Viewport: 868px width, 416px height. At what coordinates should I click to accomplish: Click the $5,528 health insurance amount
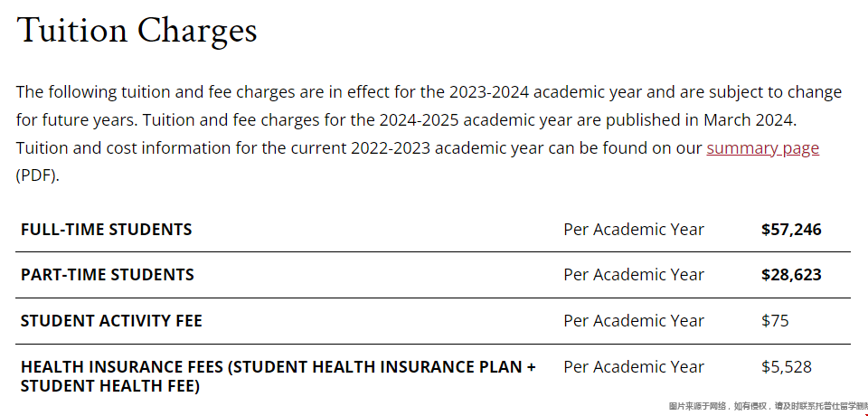(786, 366)
